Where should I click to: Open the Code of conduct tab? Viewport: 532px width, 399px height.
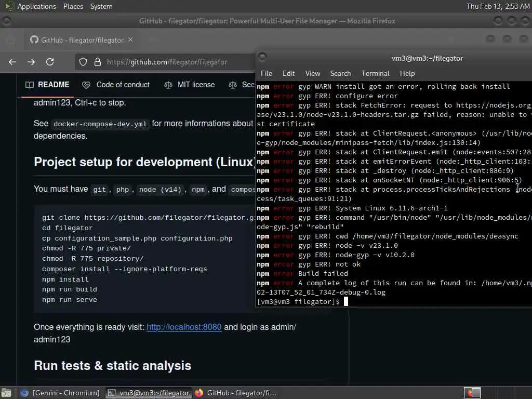pyautogui.click(x=116, y=85)
